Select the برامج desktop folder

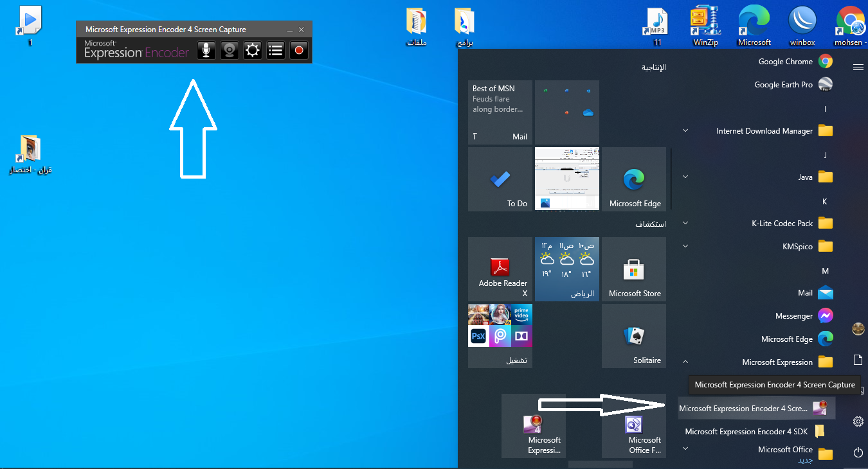click(464, 26)
